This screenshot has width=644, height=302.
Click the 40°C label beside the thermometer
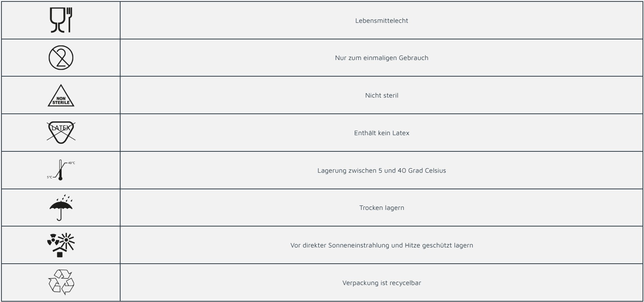tap(71, 163)
